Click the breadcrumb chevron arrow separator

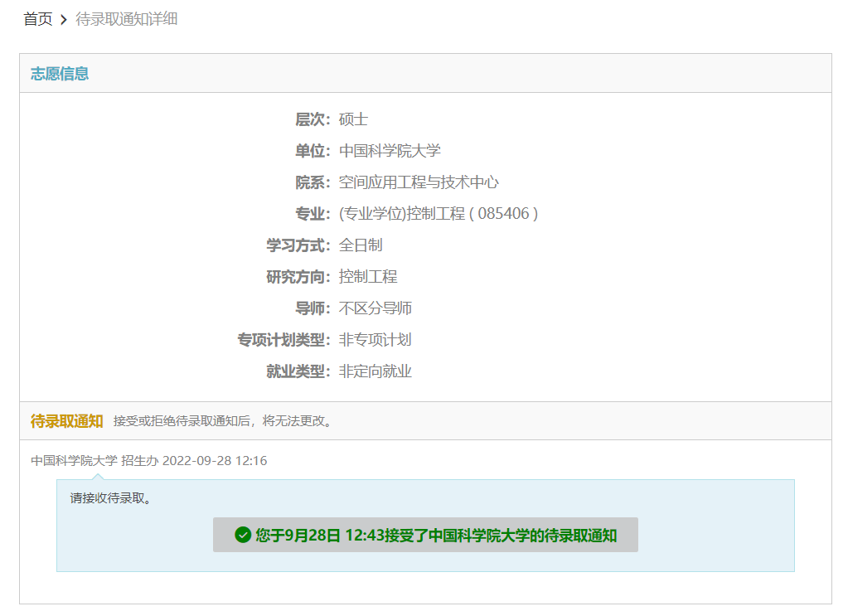[x=64, y=20]
